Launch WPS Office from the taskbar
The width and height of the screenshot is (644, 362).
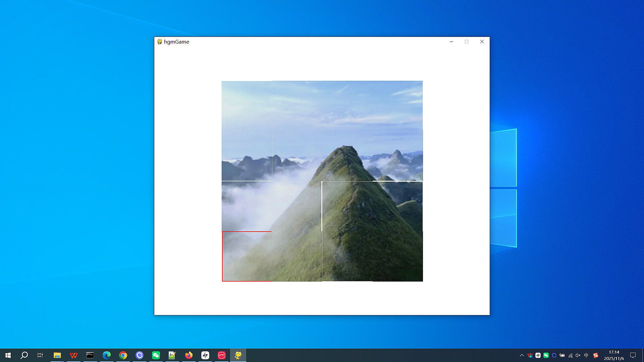coord(73,355)
